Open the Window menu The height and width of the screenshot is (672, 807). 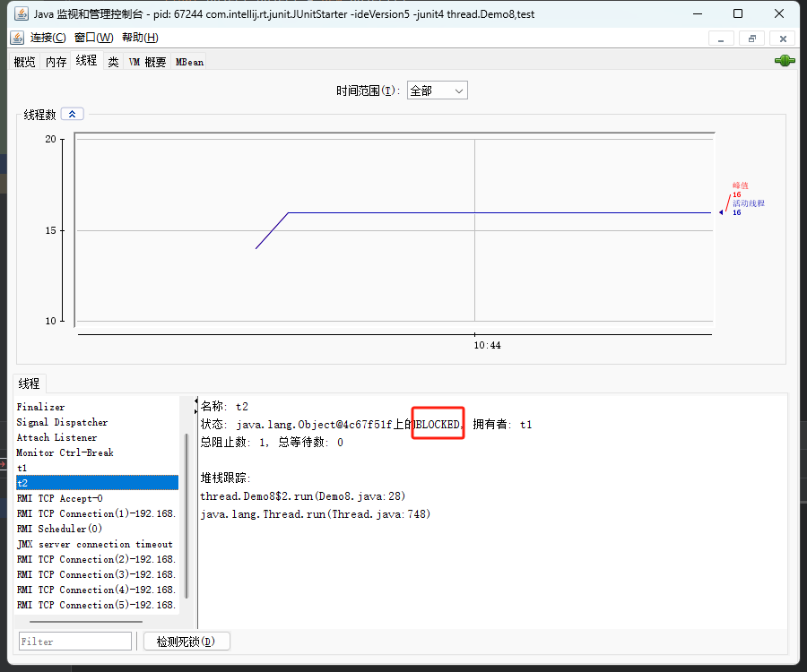pyautogui.click(x=93, y=38)
